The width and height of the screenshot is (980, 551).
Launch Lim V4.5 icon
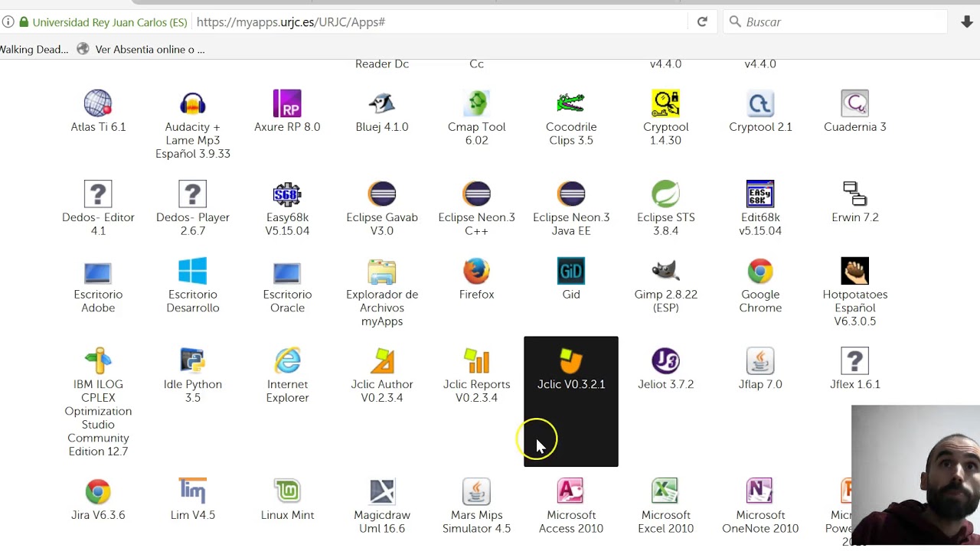[x=193, y=491]
